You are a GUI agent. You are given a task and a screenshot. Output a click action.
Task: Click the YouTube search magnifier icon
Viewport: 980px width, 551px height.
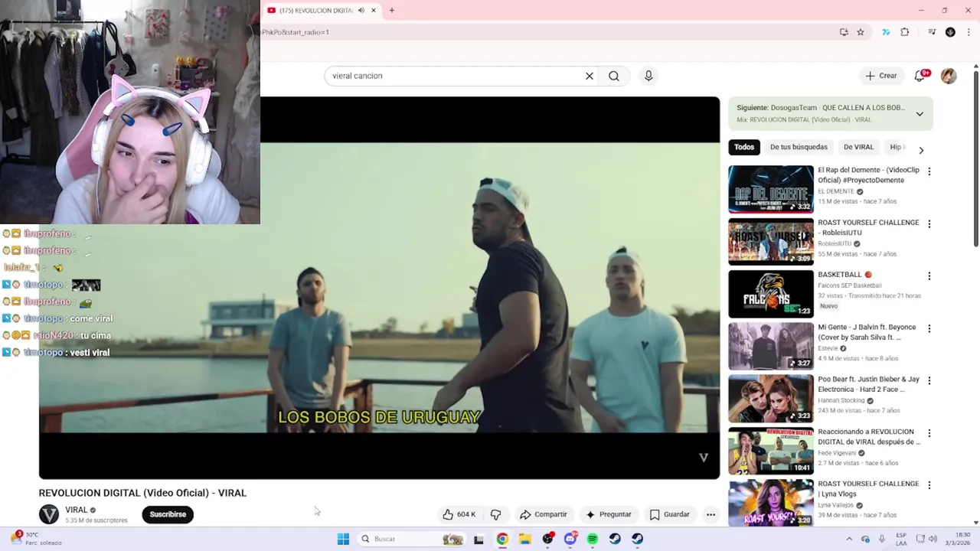tap(614, 76)
